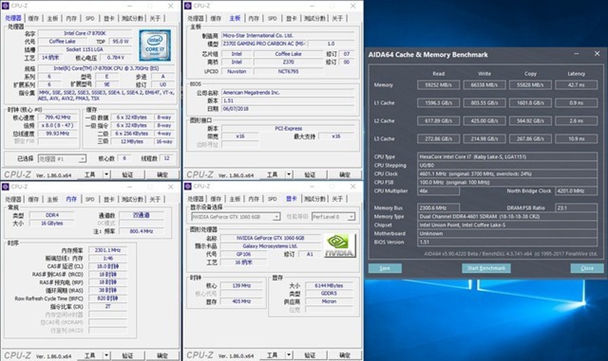Click the 验证 button in the graphics window
Image resolution: width=608 pixels, height=361 pixels.
(310, 355)
